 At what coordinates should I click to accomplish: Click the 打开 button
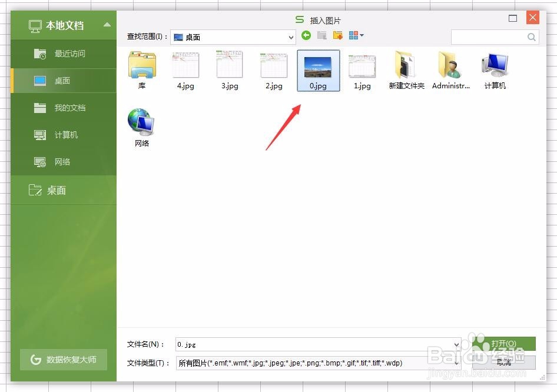point(504,343)
